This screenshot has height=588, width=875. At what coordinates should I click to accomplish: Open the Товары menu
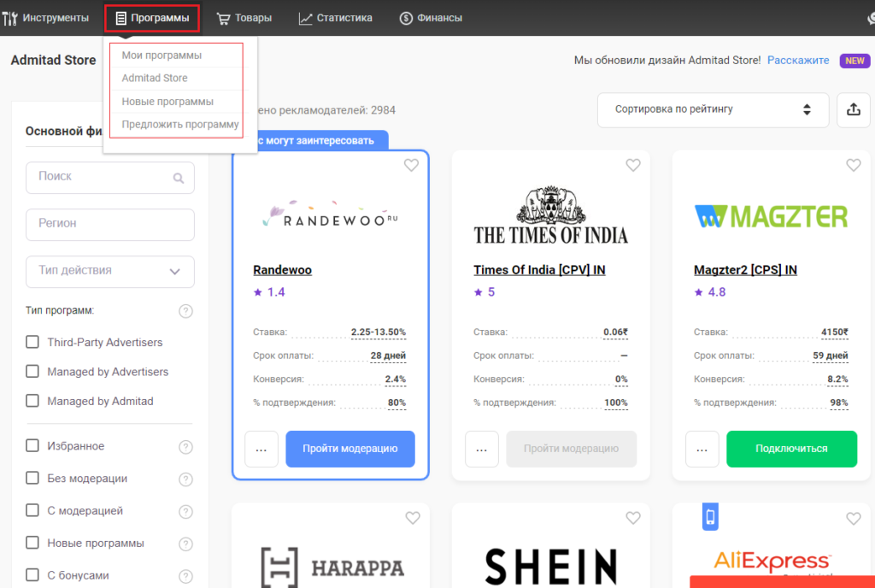click(244, 18)
